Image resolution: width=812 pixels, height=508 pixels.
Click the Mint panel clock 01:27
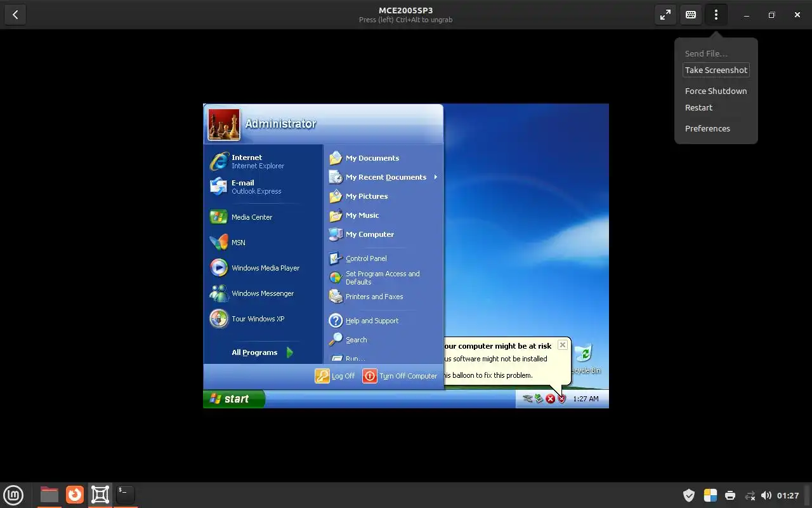point(788,495)
